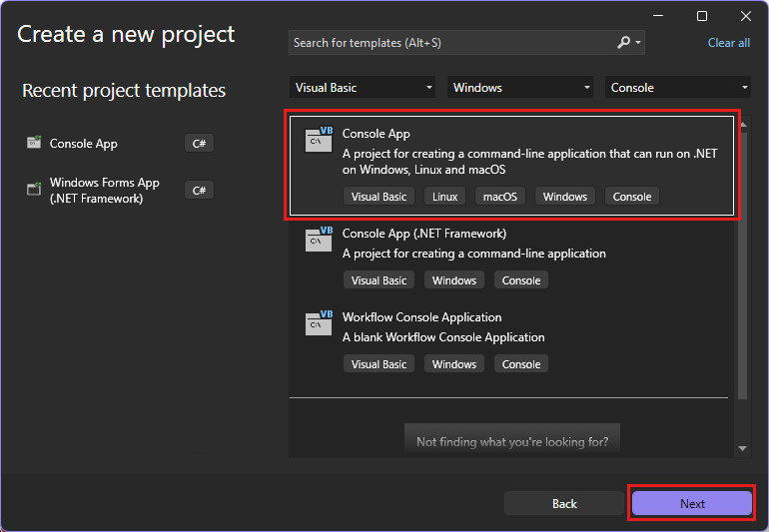The image size is (769, 532).
Task: Click the Workflow Console Application icon
Action: (x=319, y=322)
